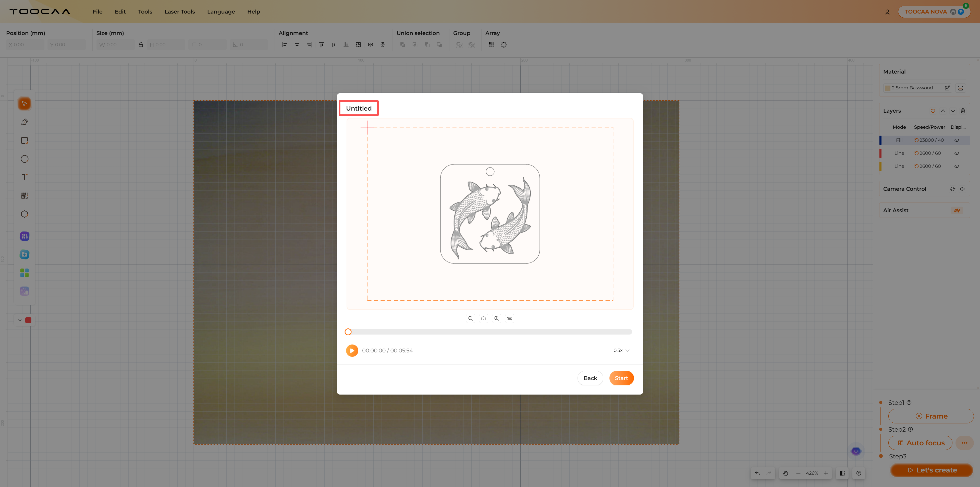Image resolution: width=980 pixels, height=487 pixels.
Task: Select the Rectangle tool
Action: click(x=24, y=140)
